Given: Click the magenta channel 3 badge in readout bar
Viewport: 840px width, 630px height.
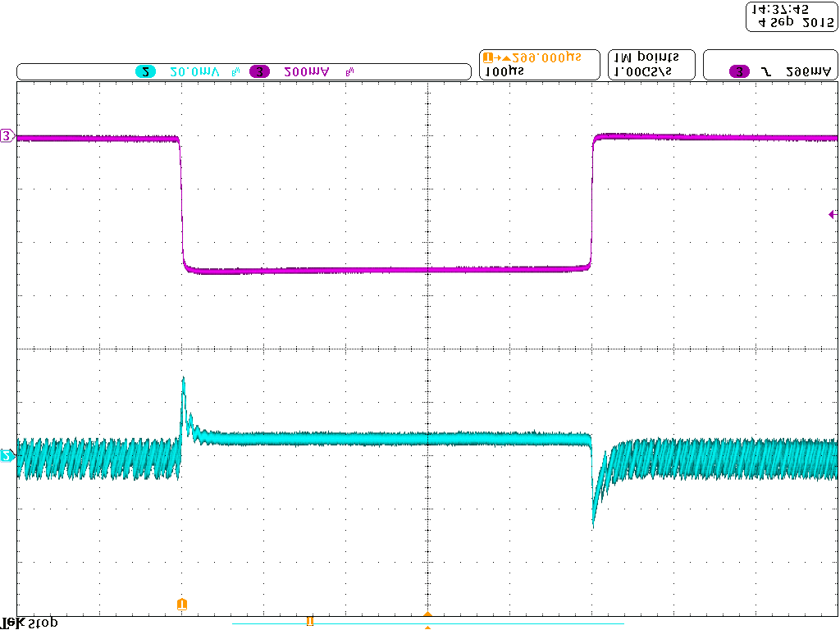Looking at the screenshot, I should pyautogui.click(x=259, y=72).
